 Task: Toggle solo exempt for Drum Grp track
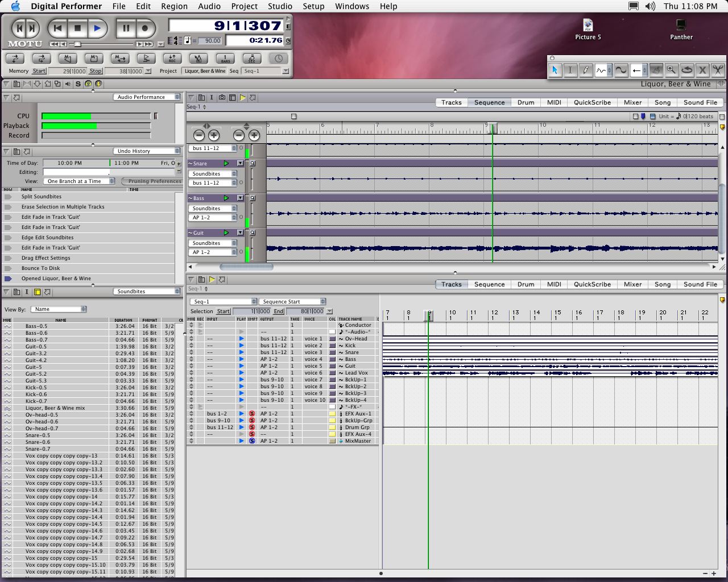point(251,427)
